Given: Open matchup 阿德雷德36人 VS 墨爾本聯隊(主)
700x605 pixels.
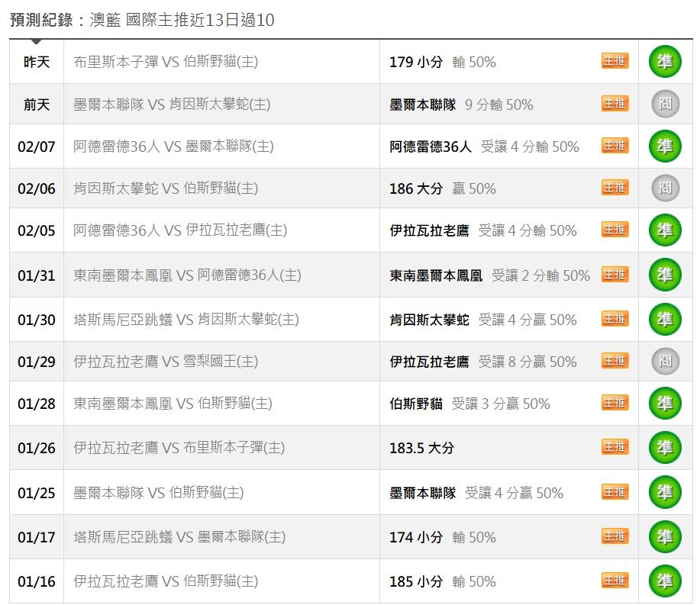Looking at the screenshot, I should (x=173, y=146).
